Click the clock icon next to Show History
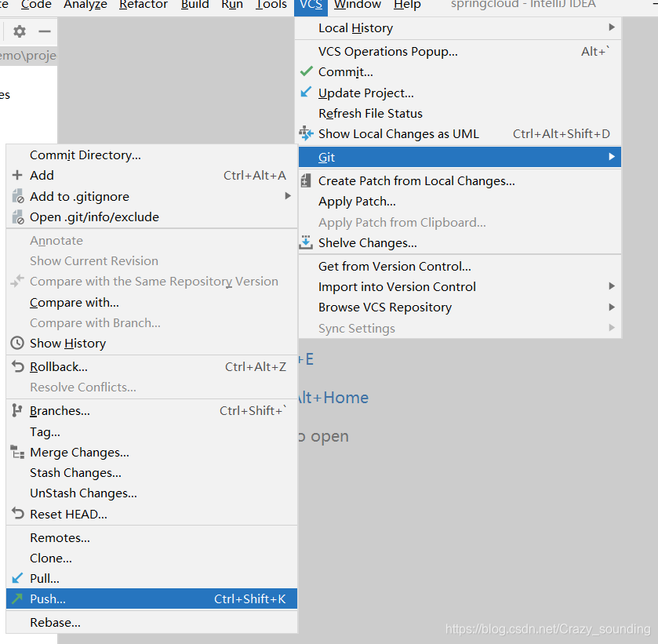The height and width of the screenshot is (644, 658). pyautogui.click(x=17, y=343)
